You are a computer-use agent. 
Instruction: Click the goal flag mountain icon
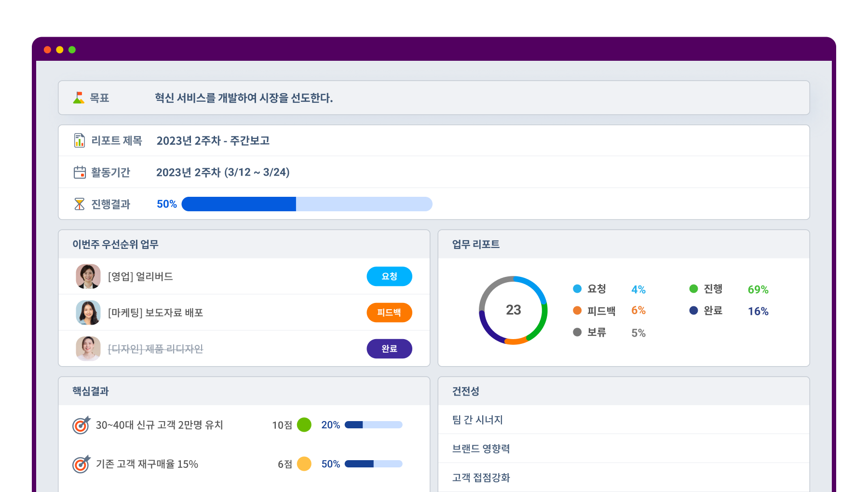(79, 98)
